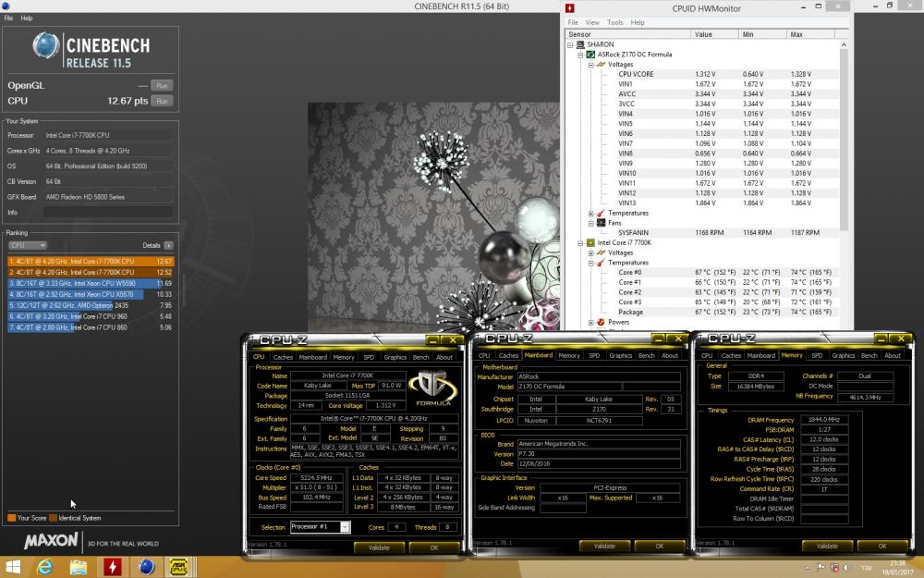Open the Help menu in Cinebench
This screenshot has height=578, width=924.
[x=27, y=18]
